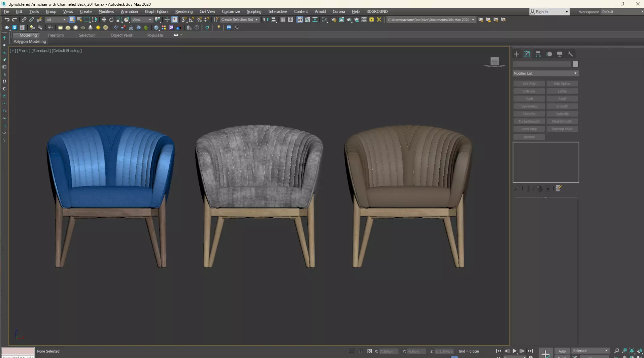Open the Rendering menu
This screenshot has width=644, height=358.
coord(184,11)
